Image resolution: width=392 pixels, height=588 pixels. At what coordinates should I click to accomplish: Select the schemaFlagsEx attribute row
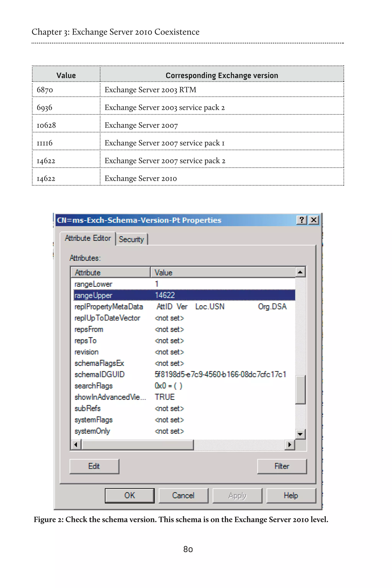(x=184, y=363)
